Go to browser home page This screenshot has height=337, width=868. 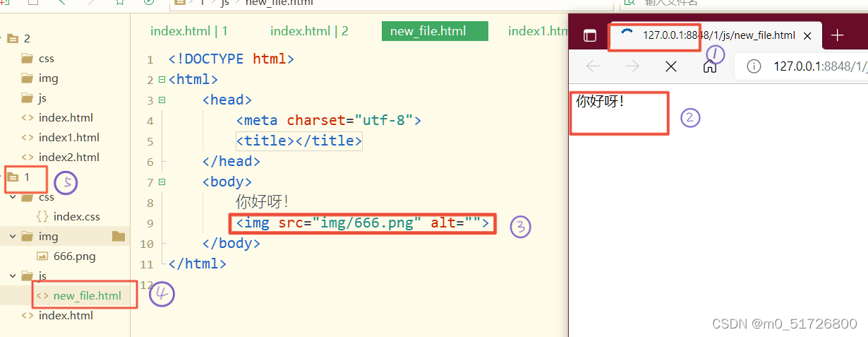(710, 66)
